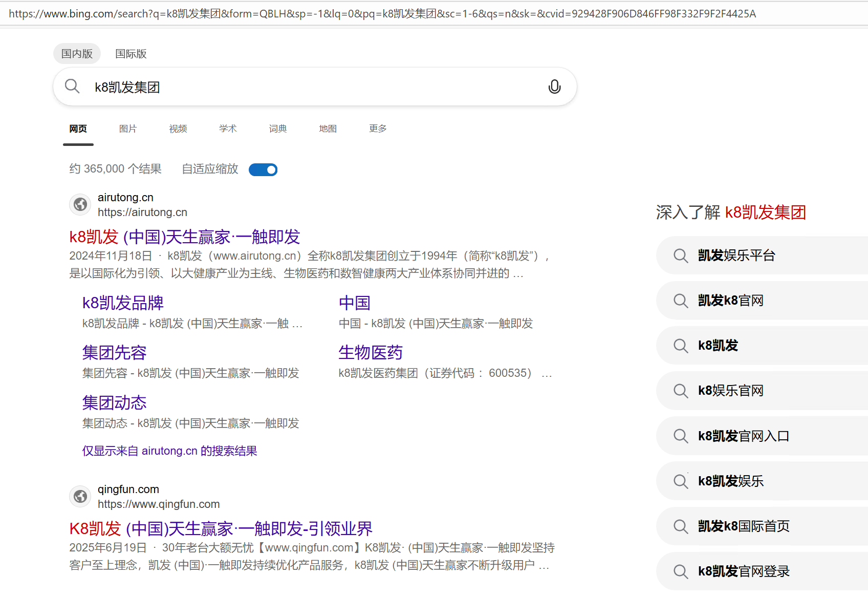Open result k8凯发 (中国)天生赢家·一触即发
This screenshot has width=868, height=597.
coord(185,237)
